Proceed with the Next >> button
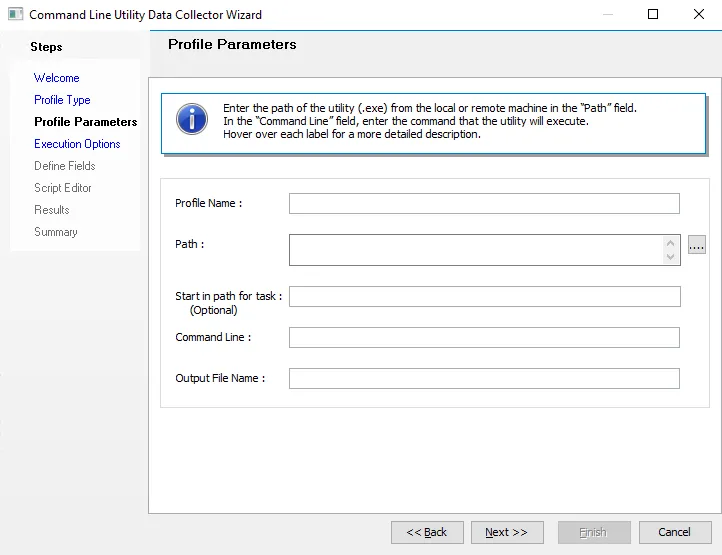Screen dimensions: 722x555 507,532
